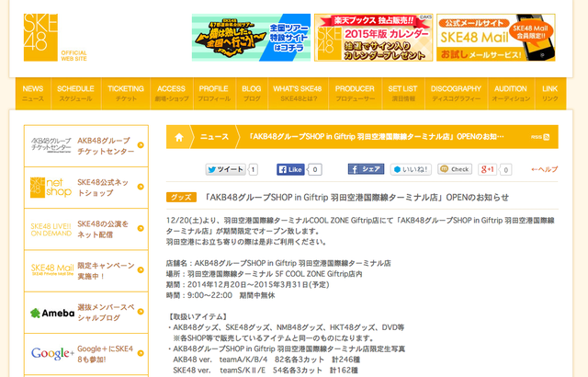Open the DISCOGRAPHY menu

(x=456, y=94)
